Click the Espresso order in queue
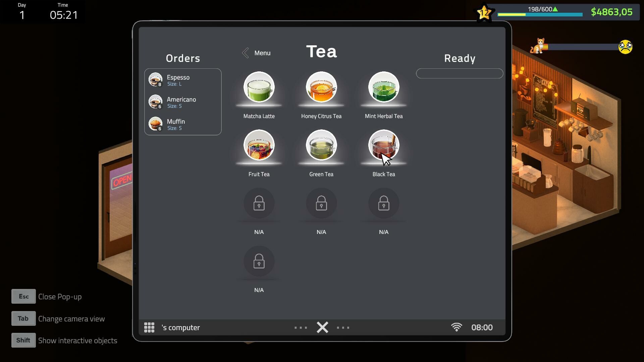 183,80
